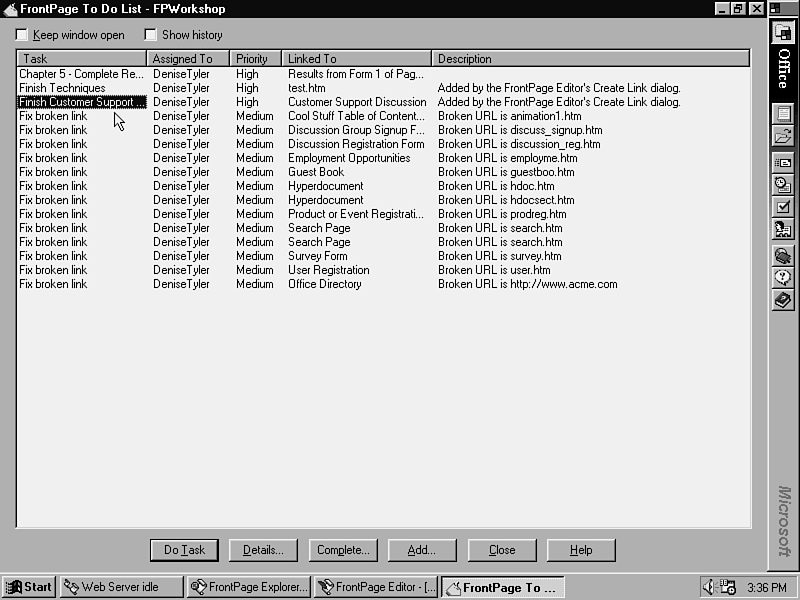Sort tasks by the Priority column header
Image resolution: width=800 pixels, height=600 pixels.
[255, 59]
